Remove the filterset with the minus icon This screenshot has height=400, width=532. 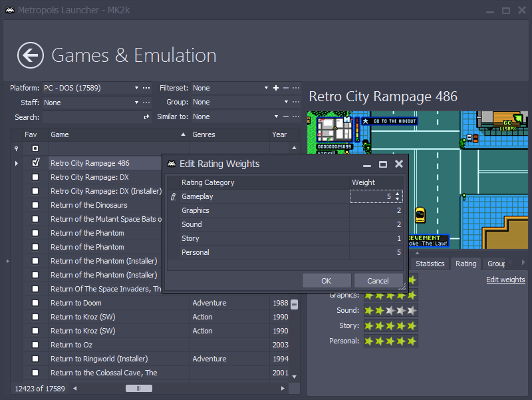(x=286, y=88)
